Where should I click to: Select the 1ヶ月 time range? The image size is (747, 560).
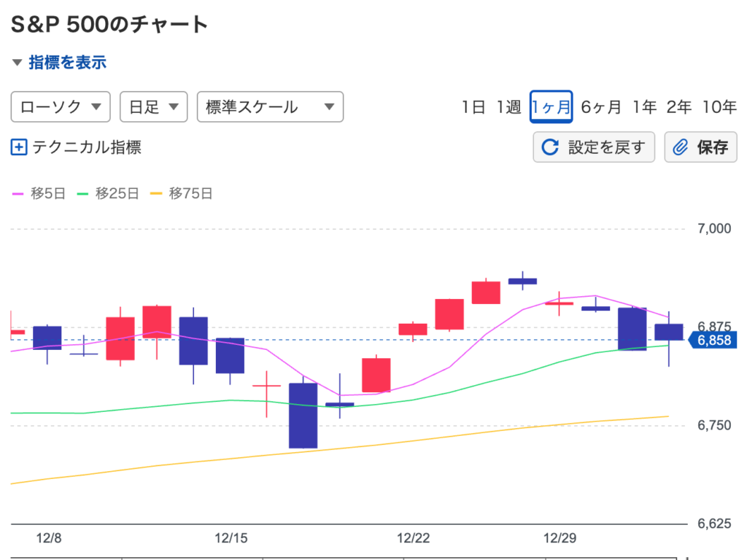tap(551, 107)
